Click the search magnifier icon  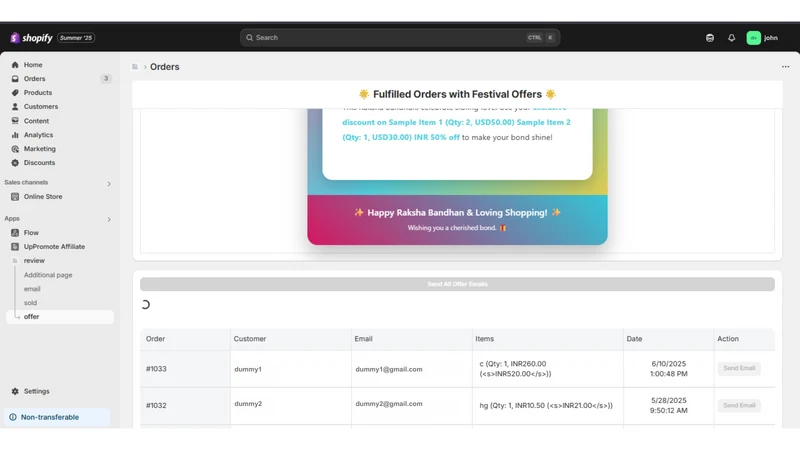[249, 38]
